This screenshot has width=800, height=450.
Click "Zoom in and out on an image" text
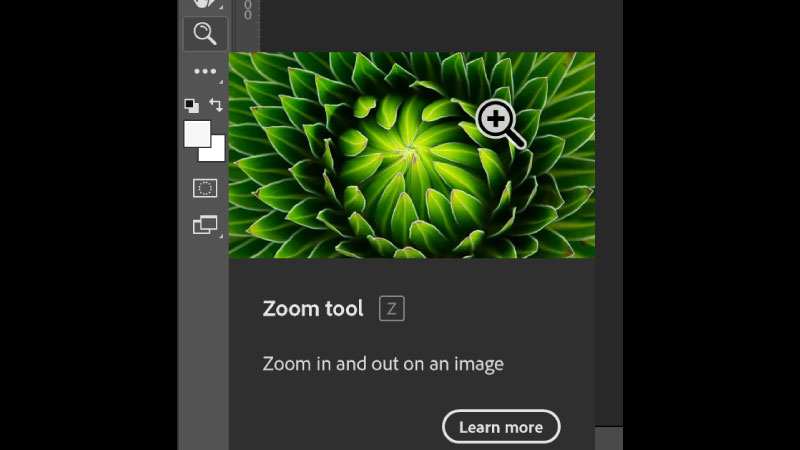pos(383,364)
